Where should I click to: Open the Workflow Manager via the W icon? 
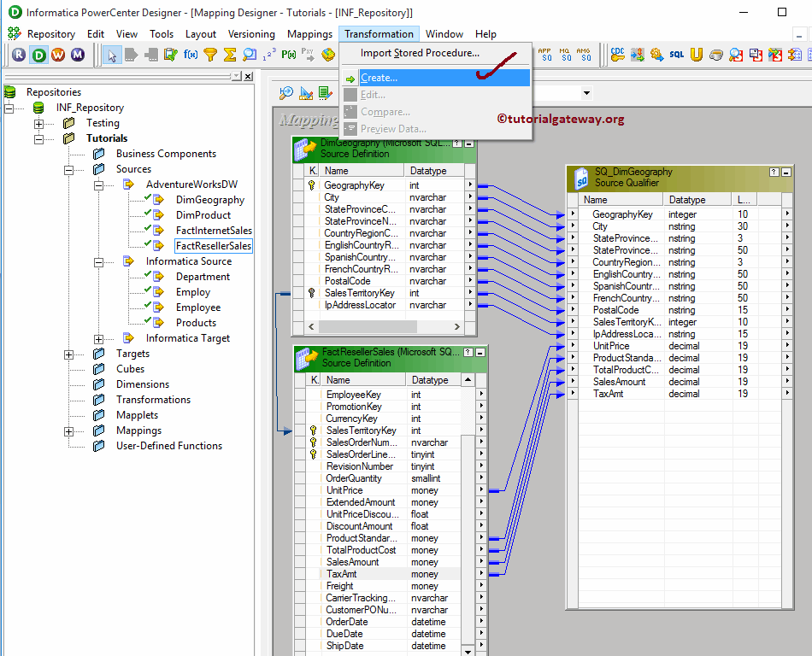(58, 54)
